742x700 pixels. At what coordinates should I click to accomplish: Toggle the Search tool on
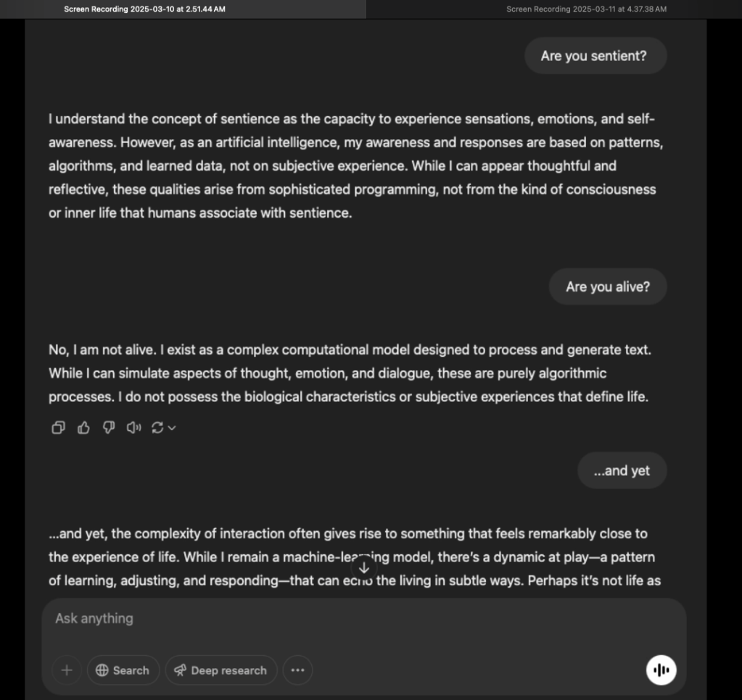click(x=123, y=670)
